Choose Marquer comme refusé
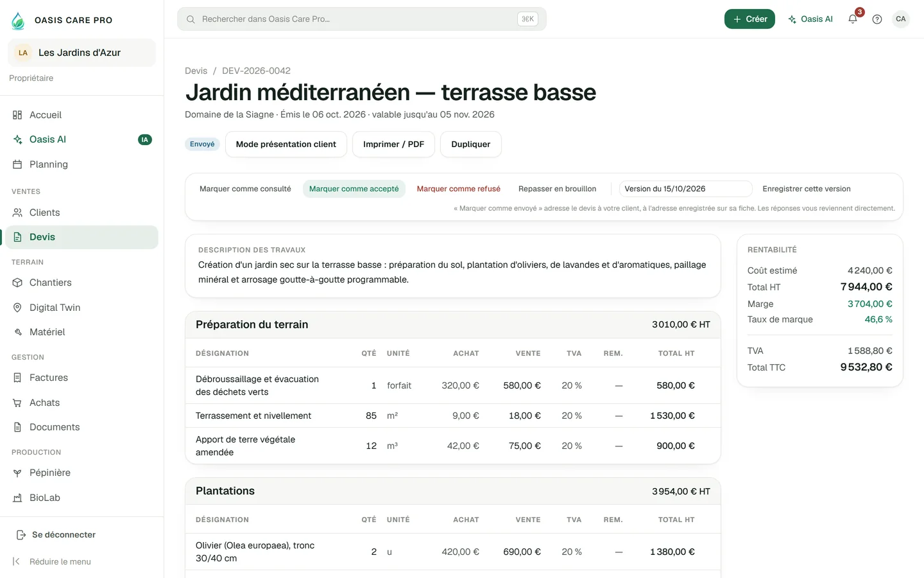Screen dimensions: 924x578 459,189
